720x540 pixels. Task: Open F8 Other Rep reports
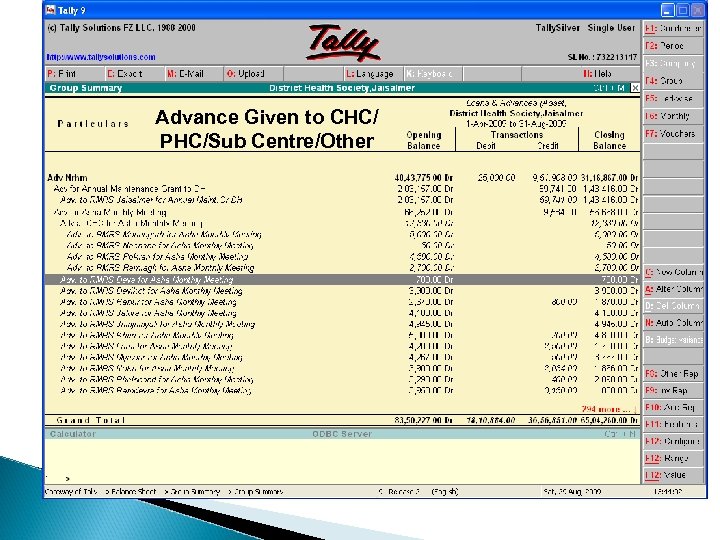click(x=673, y=373)
